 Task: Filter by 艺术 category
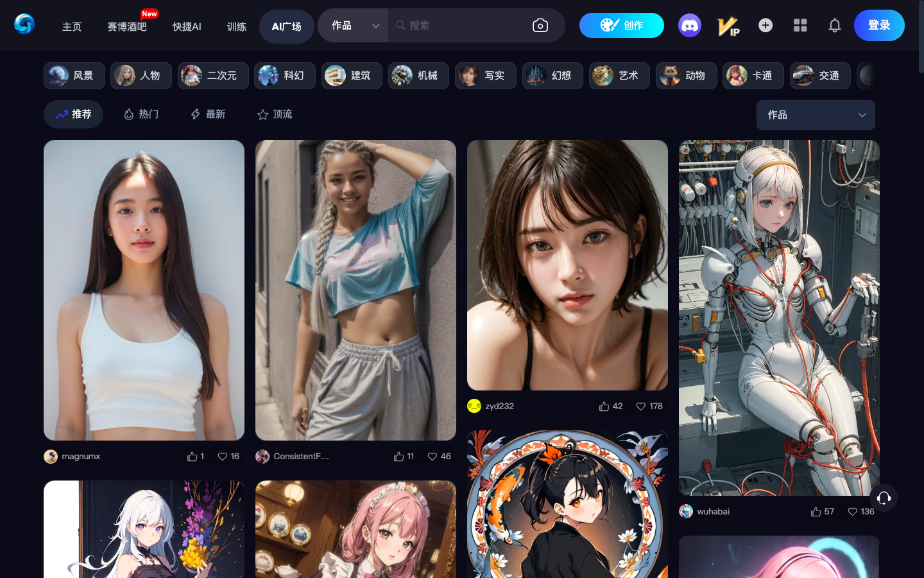pyautogui.click(x=619, y=76)
